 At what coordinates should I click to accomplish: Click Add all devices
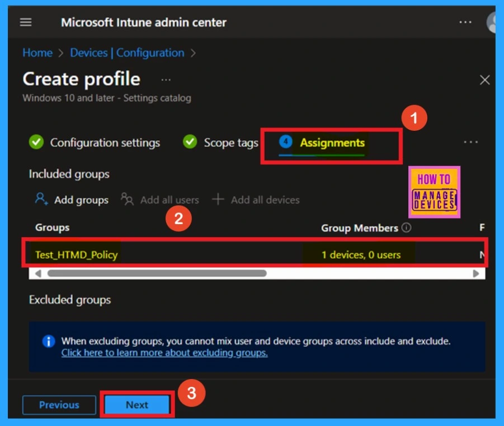click(x=265, y=200)
